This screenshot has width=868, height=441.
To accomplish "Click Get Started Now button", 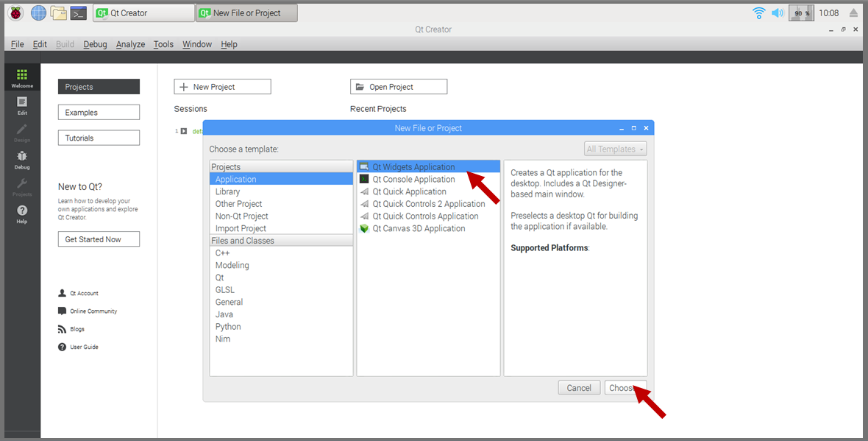I will (x=99, y=239).
